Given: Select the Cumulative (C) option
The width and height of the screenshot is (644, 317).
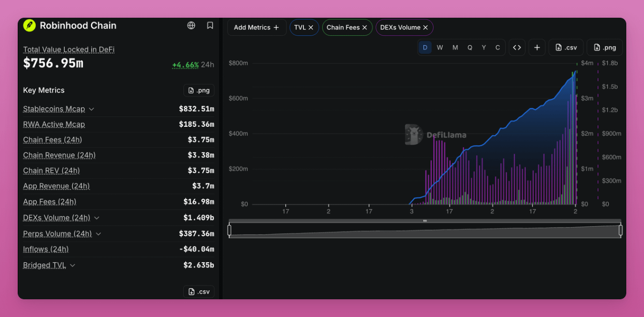Looking at the screenshot, I should pyautogui.click(x=497, y=47).
